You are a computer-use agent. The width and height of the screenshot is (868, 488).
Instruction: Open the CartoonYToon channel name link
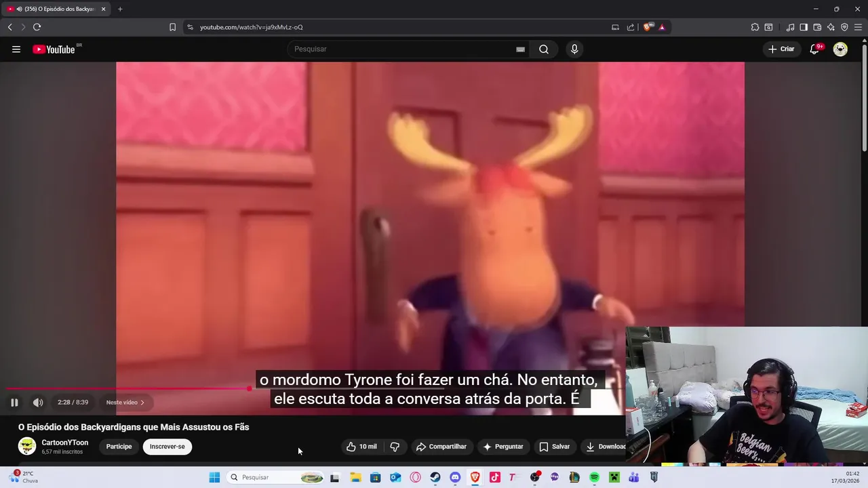click(64, 443)
